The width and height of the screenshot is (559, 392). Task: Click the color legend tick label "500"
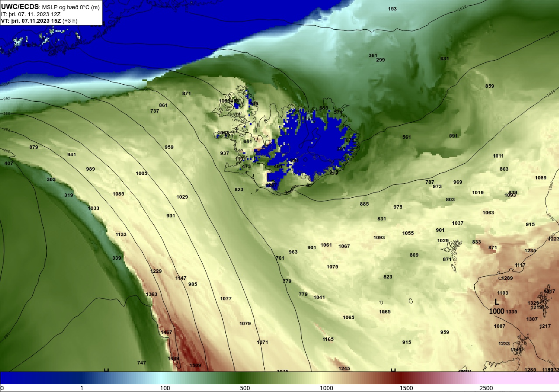click(x=245, y=388)
